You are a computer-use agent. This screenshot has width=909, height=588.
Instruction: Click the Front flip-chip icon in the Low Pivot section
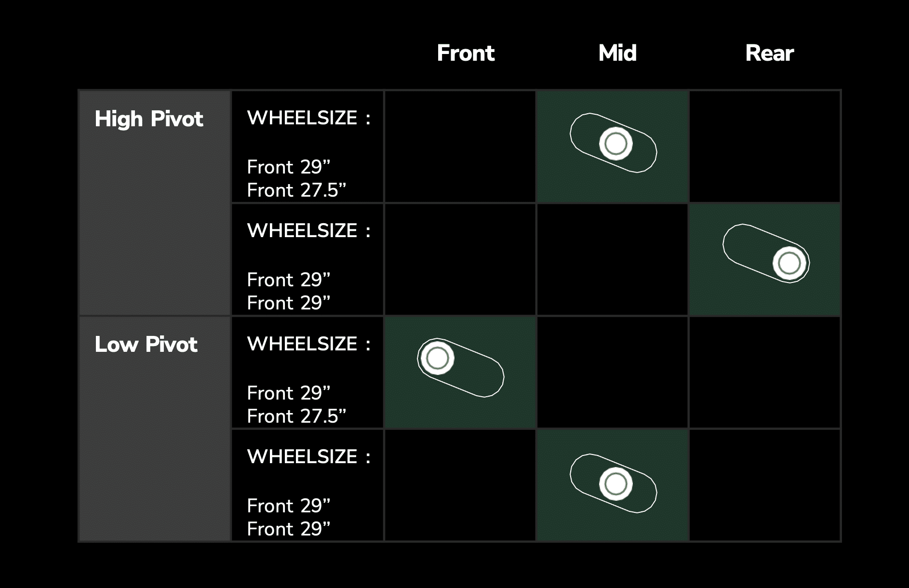point(460,367)
